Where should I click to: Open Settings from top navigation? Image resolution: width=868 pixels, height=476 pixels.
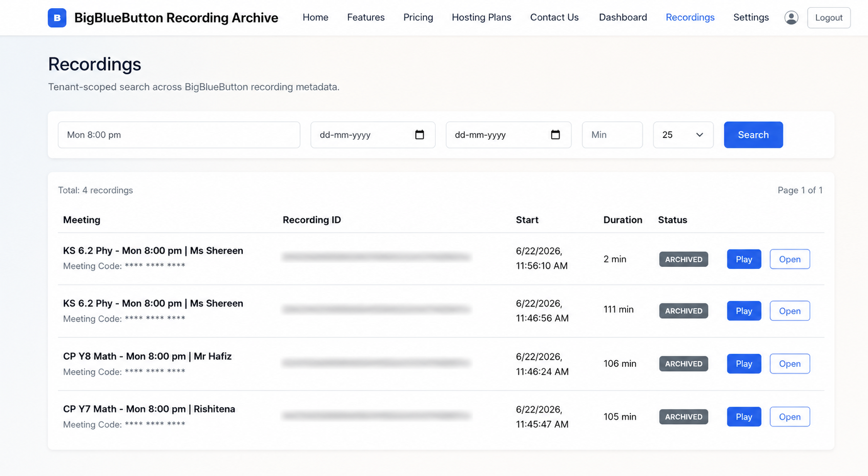[751, 17]
